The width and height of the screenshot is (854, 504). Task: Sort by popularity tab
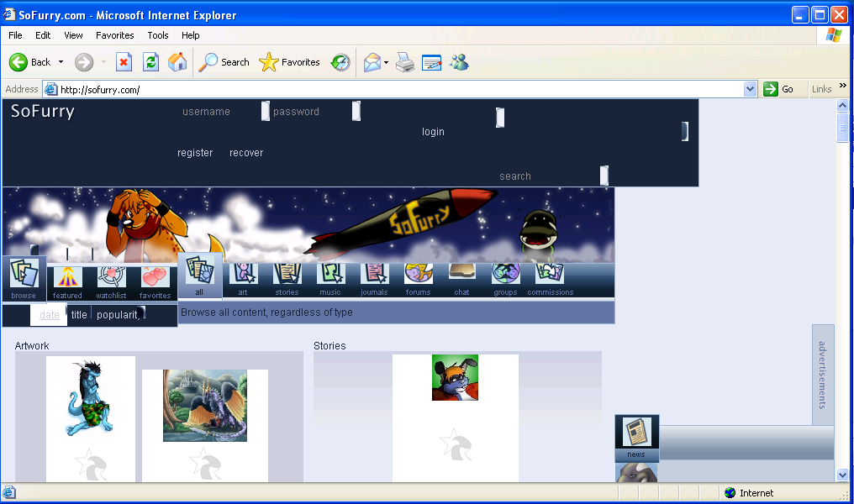click(x=119, y=315)
